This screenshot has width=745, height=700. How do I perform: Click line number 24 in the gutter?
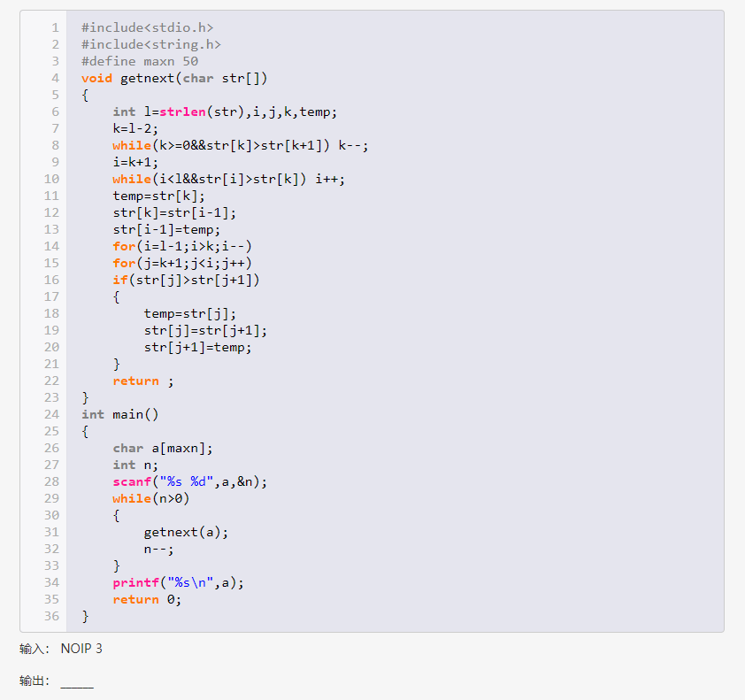(x=51, y=414)
